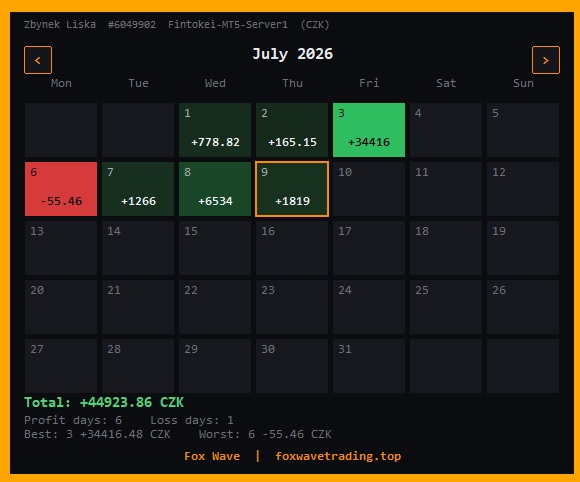The width and height of the screenshot is (580, 482).
Task: Select day 24 in calendar
Action: coord(369,307)
